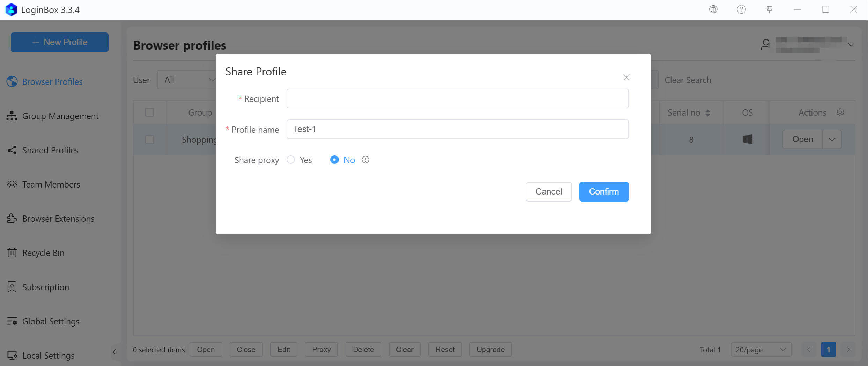Select Yes for Share proxy
The width and height of the screenshot is (868, 366).
(x=291, y=160)
